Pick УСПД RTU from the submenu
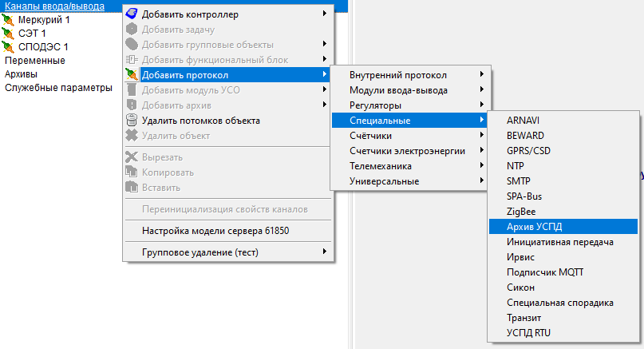Screen dimensions: 644x349 pos(528,333)
